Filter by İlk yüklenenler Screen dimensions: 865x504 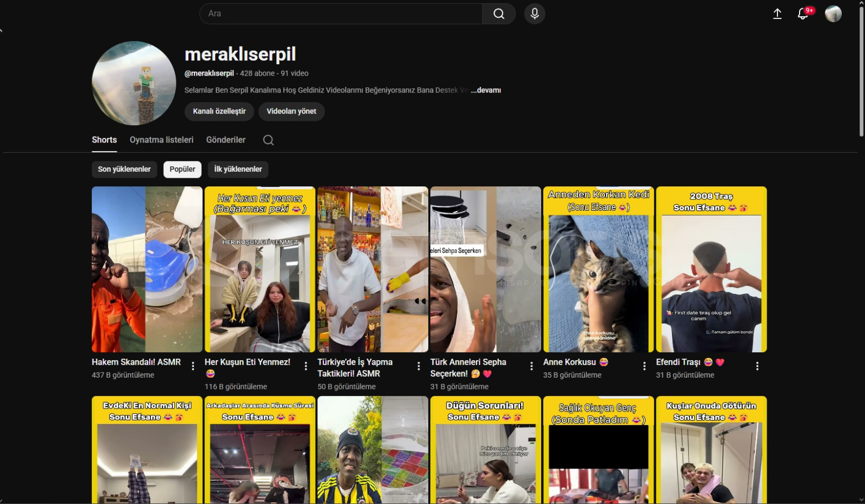pos(238,169)
